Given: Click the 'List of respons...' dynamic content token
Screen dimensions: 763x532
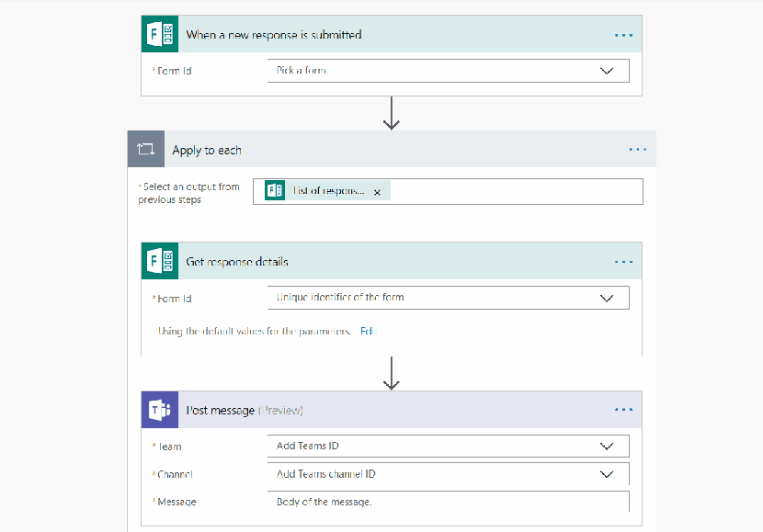Looking at the screenshot, I should pos(326,191).
